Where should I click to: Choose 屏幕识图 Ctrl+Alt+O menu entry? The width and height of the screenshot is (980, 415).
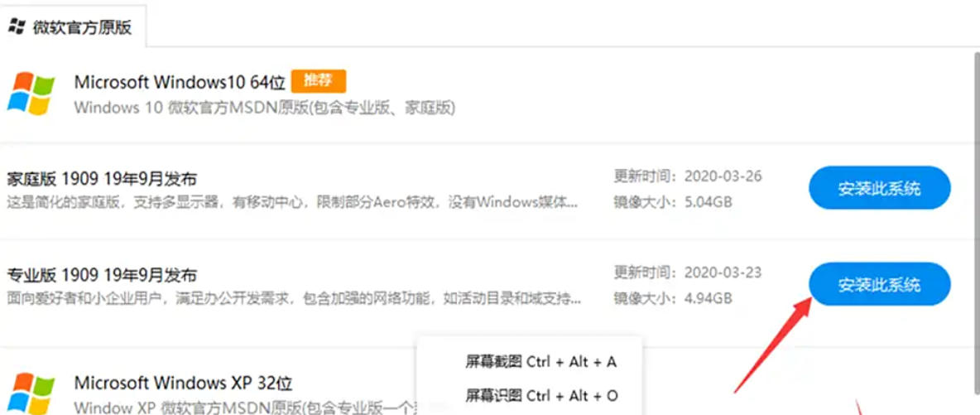[x=541, y=396]
